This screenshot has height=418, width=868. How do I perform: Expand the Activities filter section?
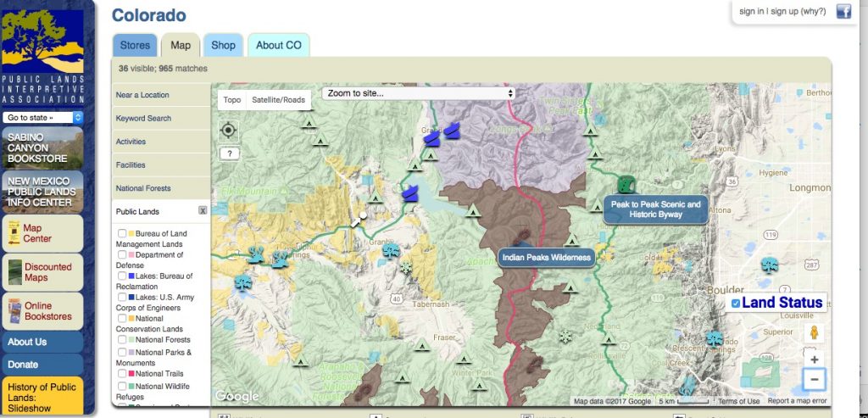pos(160,142)
